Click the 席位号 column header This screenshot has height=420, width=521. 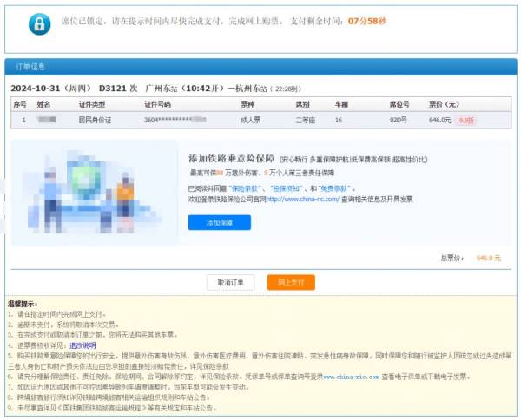pyautogui.click(x=399, y=104)
